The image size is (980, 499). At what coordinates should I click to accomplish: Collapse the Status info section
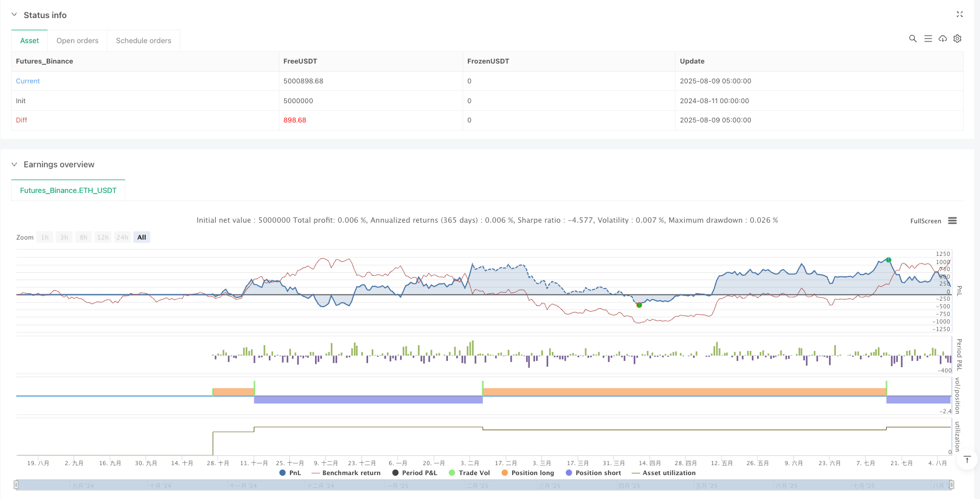pos(15,15)
